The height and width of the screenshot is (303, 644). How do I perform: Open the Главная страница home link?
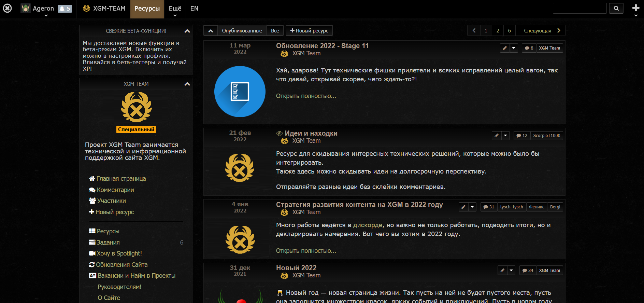117,179
